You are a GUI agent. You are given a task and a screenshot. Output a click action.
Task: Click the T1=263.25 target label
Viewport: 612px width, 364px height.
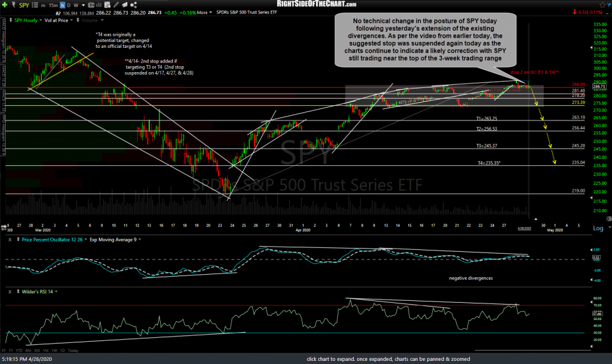[x=486, y=119]
